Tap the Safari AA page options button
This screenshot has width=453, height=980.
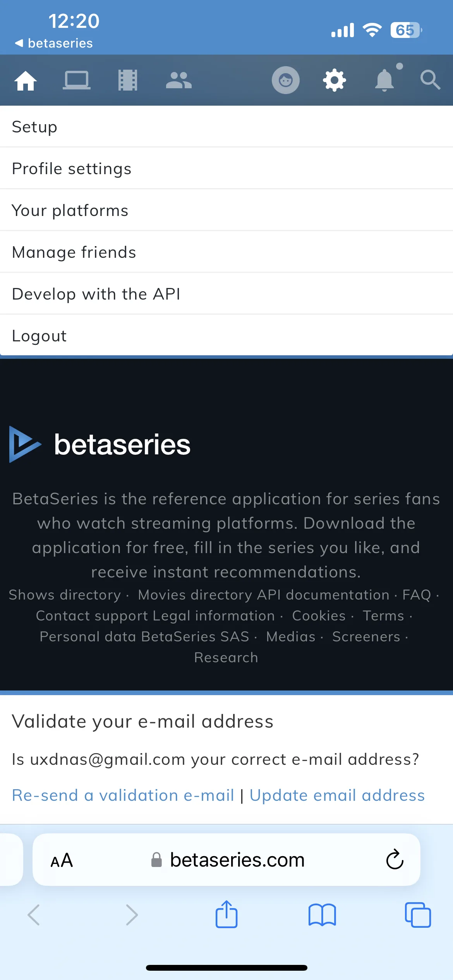coord(62,860)
